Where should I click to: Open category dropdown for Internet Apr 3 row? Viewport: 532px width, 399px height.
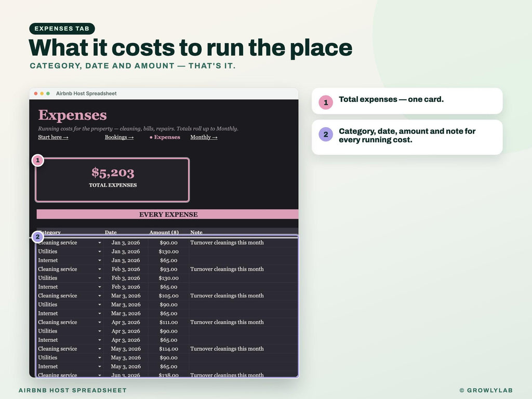coord(99,340)
